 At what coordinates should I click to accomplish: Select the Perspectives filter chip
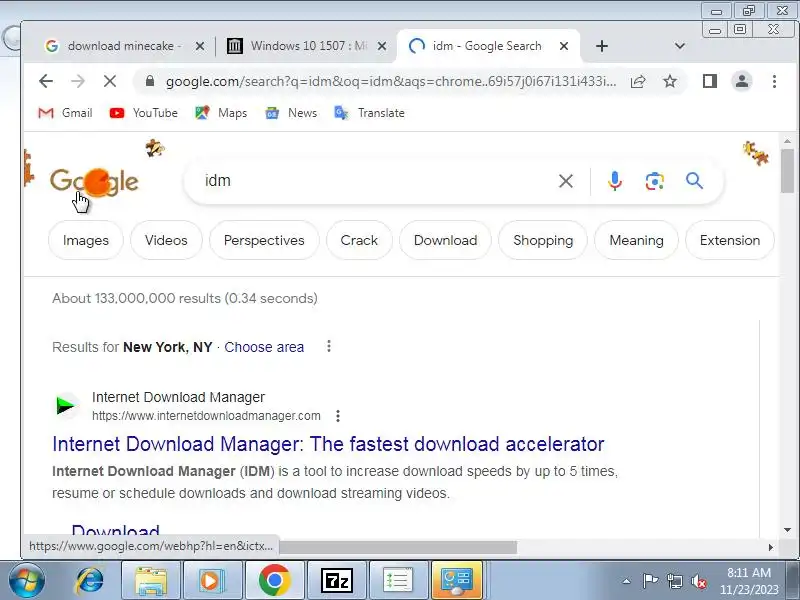coord(264,240)
